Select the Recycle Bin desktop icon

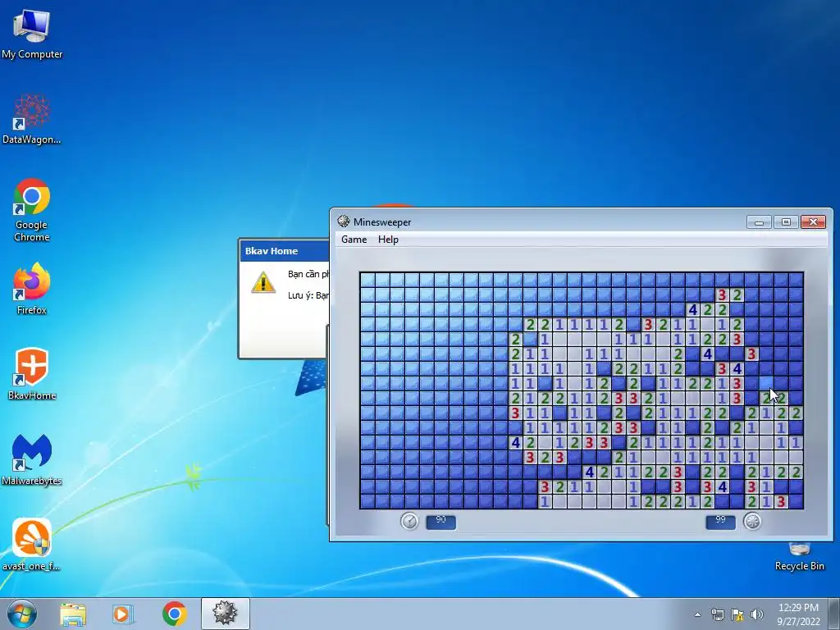coord(799,557)
